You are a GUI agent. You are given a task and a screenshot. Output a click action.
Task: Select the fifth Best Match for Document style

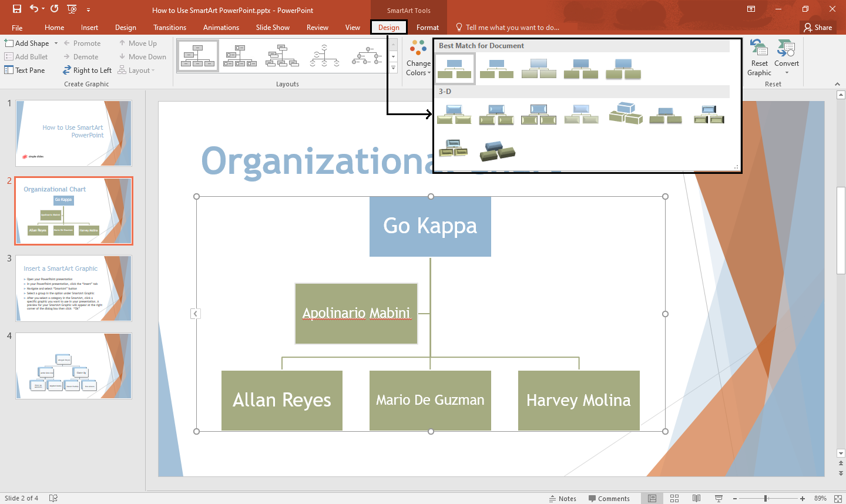click(x=623, y=69)
